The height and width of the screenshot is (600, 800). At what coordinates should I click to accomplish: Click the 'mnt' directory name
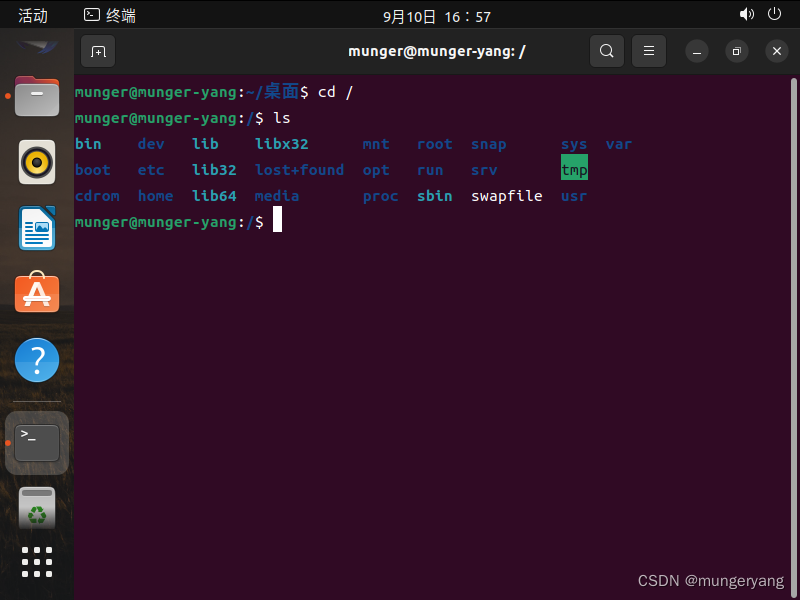pyautogui.click(x=376, y=144)
